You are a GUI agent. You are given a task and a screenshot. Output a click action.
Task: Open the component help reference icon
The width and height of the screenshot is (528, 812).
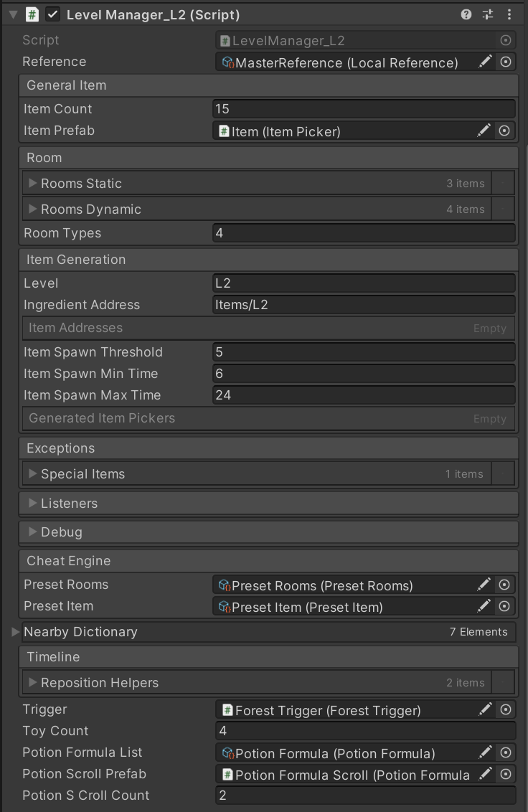[x=466, y=14]
